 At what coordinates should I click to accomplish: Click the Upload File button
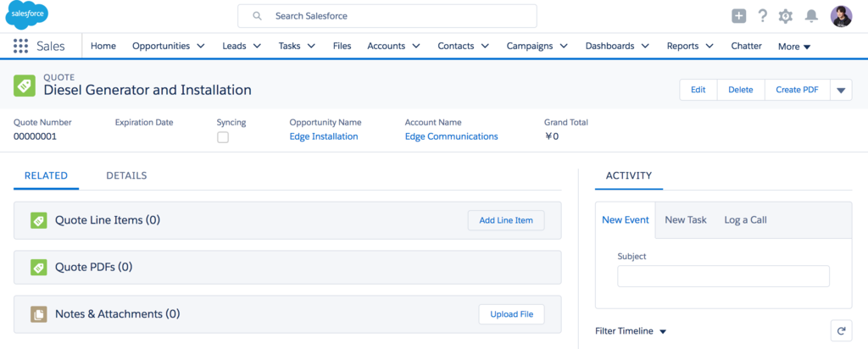point(511,314)
